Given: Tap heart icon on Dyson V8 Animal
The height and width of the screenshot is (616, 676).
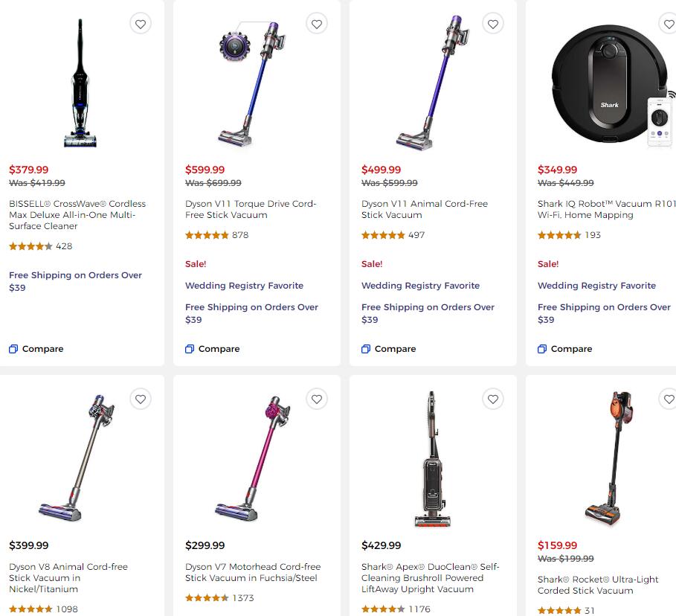Looking at the screenshot, I should click(x=141, y=400).
